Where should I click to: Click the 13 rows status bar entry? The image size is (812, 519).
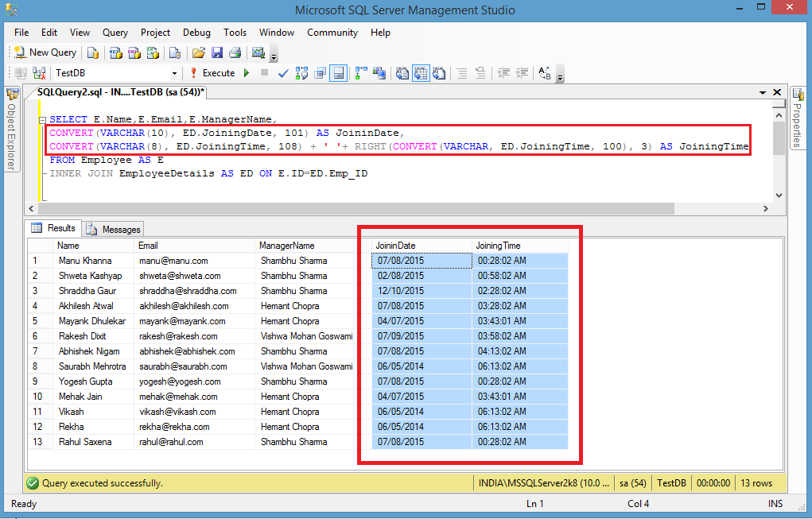(756, 483)
